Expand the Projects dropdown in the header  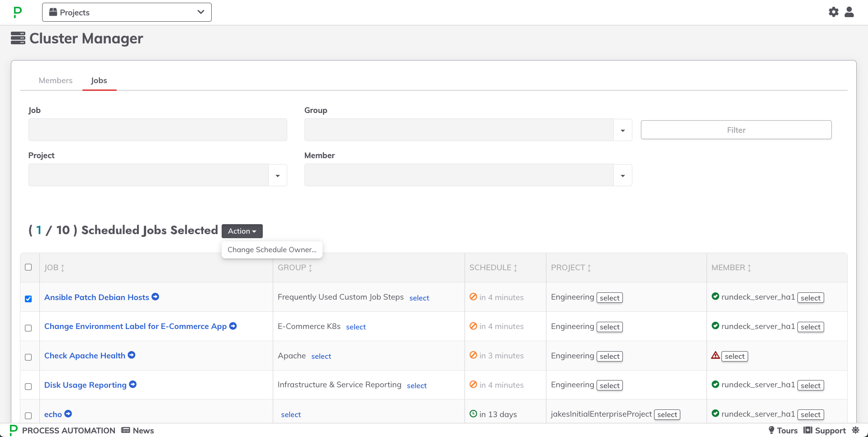[x=127, y=12]
